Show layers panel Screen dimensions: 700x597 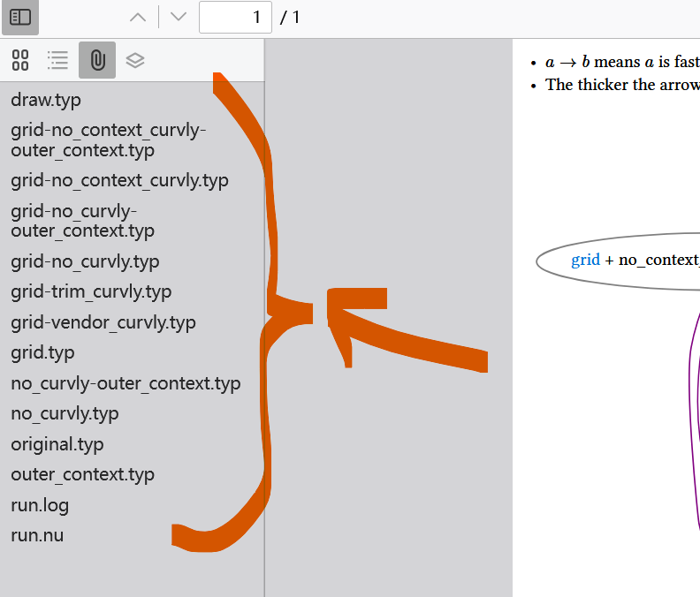pos(135,60)
